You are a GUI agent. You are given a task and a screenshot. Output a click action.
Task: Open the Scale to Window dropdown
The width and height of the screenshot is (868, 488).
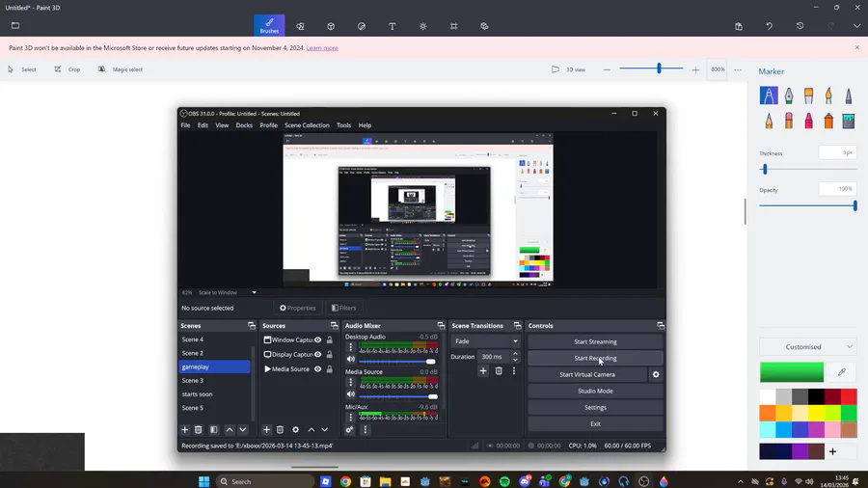click(228, 292)
